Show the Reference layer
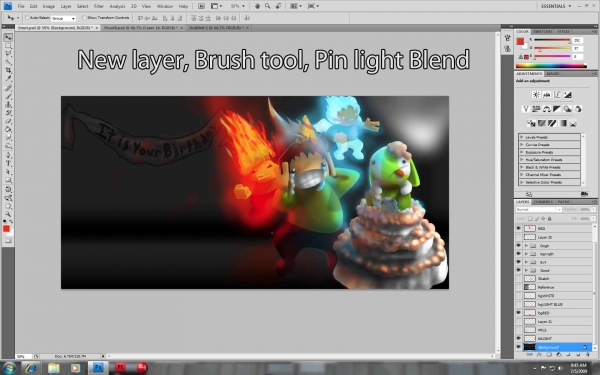 (x=518, y=287)
